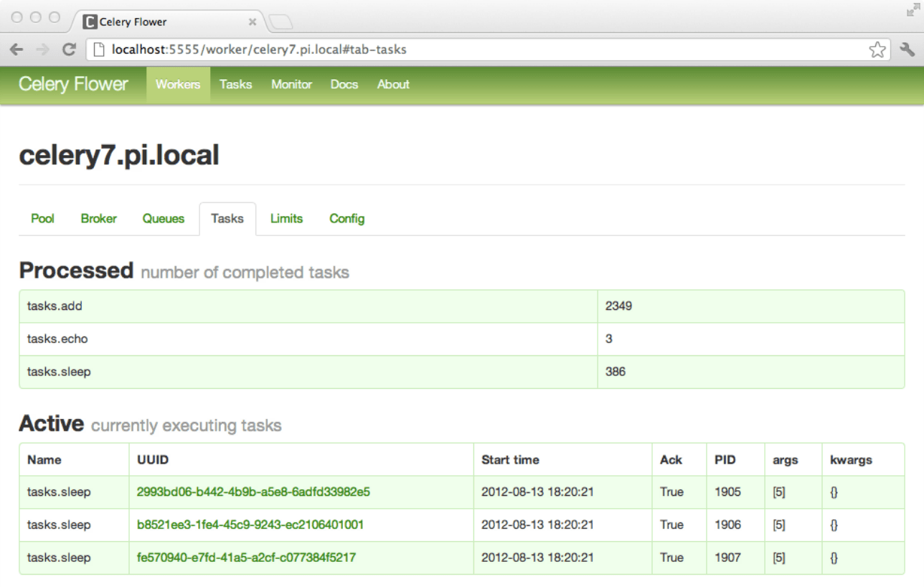Open task UUID starting with 2993bd06
924x587 pixels.
click(253, 492)
